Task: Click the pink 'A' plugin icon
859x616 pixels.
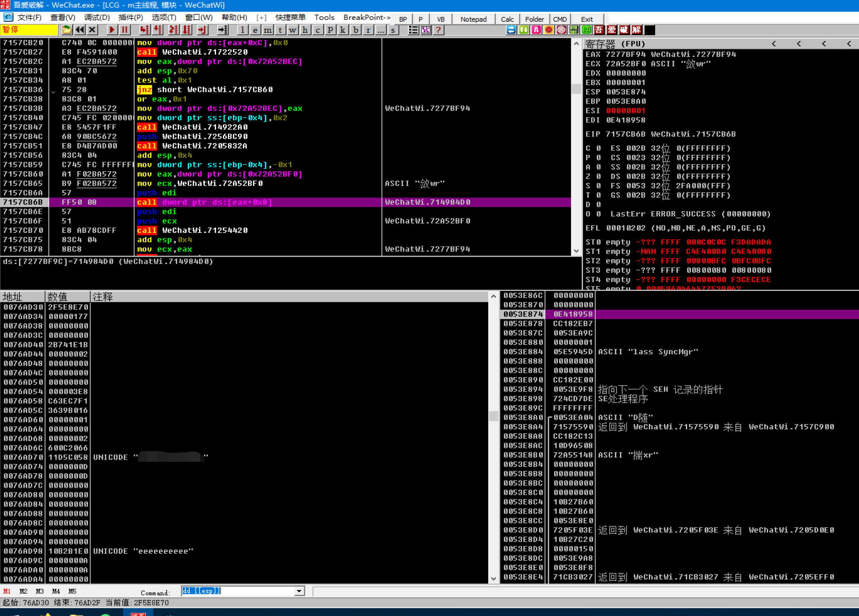Action: [x=536, y=30]
